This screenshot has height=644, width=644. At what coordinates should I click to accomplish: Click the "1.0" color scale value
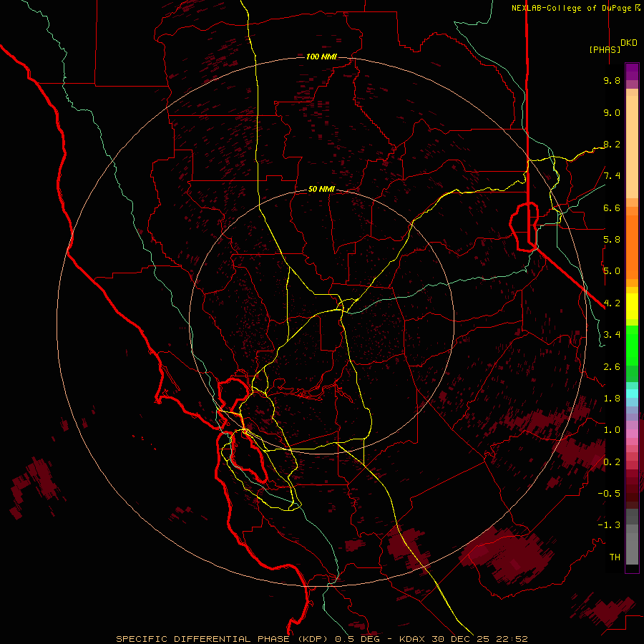pyautogui.click(x=612, y=430)
